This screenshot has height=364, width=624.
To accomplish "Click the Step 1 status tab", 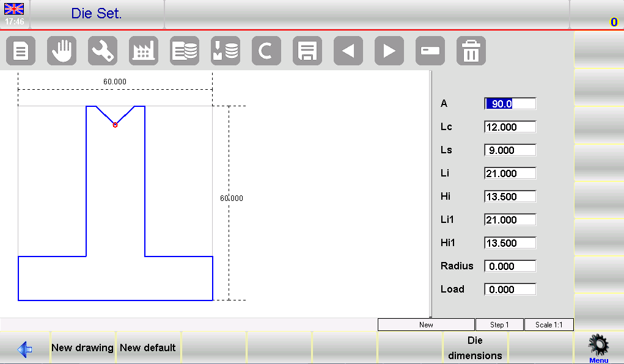I will pos(499,324).
